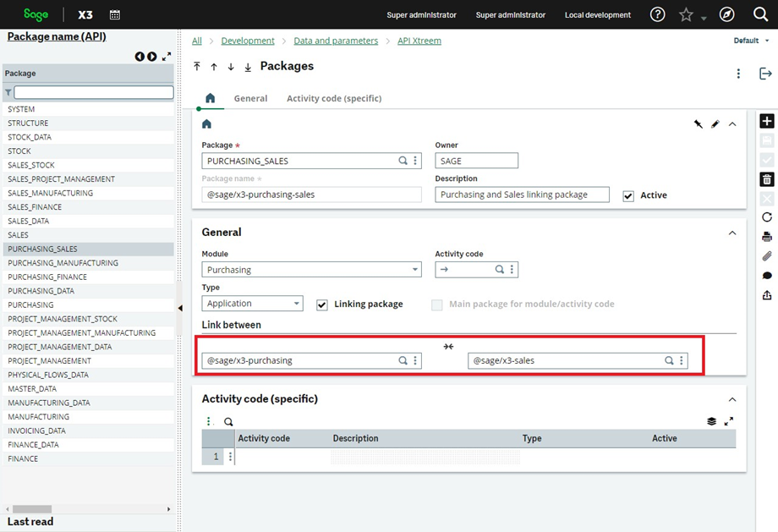The width and height of the screenshot is (778, 532).
Task: Click the pin icon in header block
Action: point(699,124)
